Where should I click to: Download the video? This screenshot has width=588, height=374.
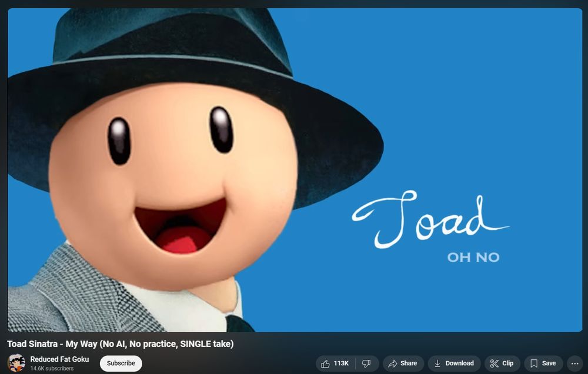[x=454, y=363]
